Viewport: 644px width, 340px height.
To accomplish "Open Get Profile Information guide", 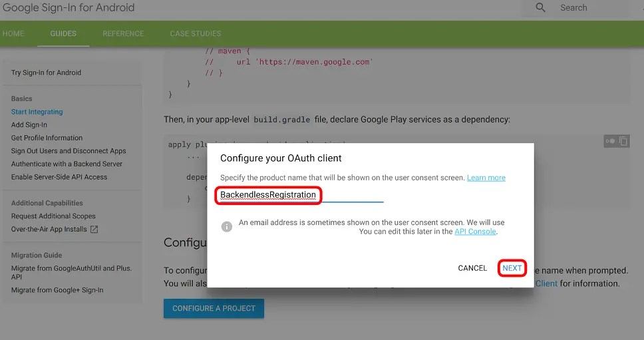I will [47, 138].
